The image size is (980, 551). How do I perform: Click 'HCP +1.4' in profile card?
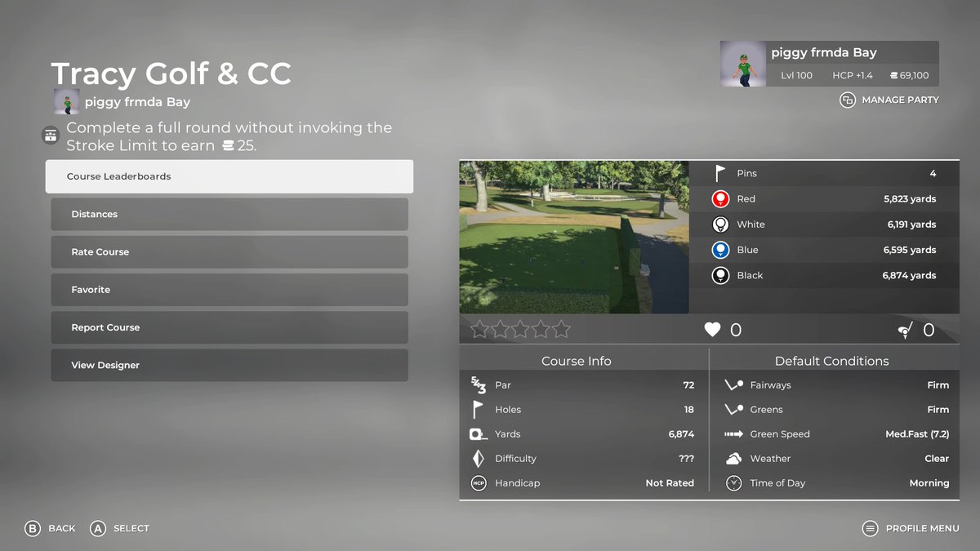click(853, 75)
